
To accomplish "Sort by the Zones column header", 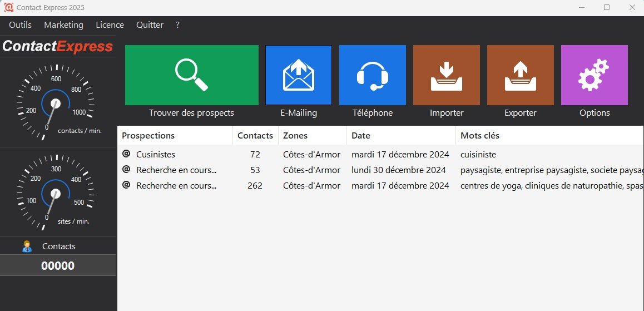I will (x=313, y=136).
